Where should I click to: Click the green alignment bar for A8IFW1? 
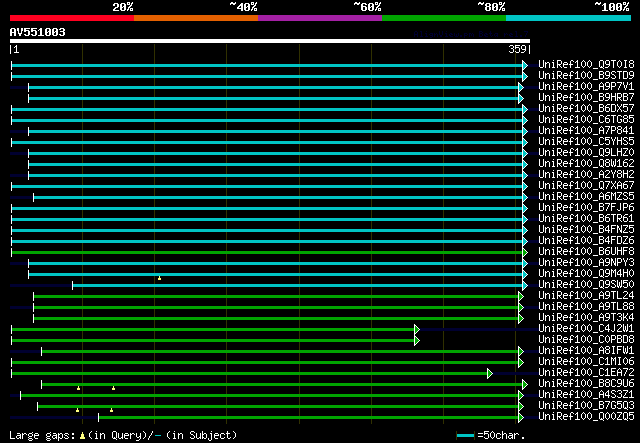point(280,352)
